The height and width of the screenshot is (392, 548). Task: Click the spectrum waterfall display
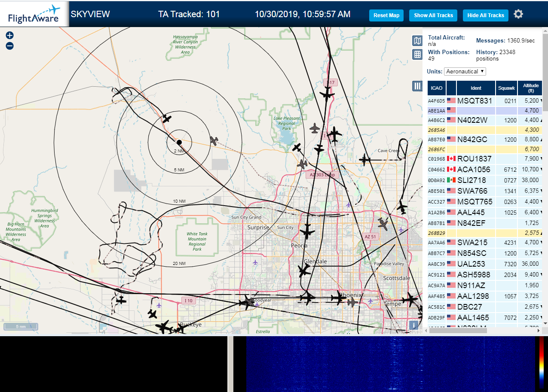click(391, 364)
